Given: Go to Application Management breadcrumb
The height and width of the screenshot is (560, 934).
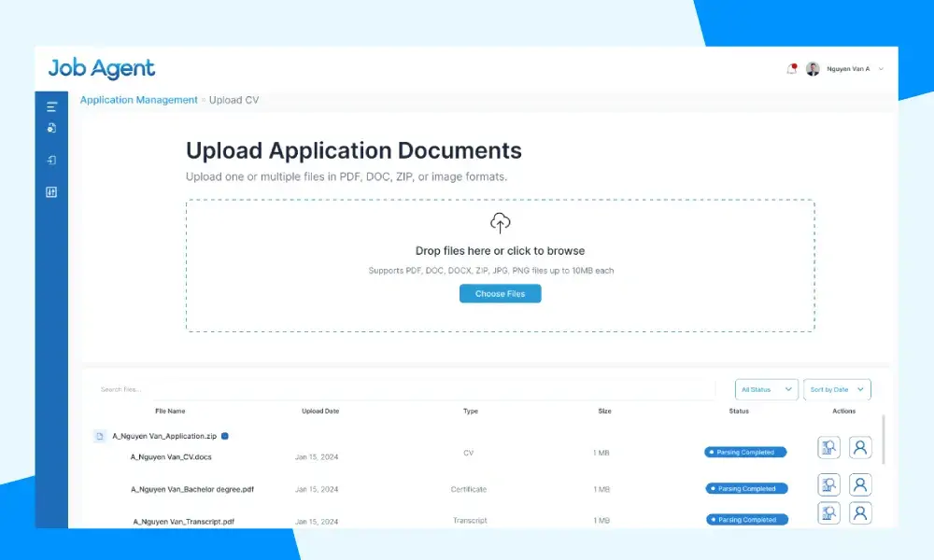Looking at the screenshot, I should 139,100.
